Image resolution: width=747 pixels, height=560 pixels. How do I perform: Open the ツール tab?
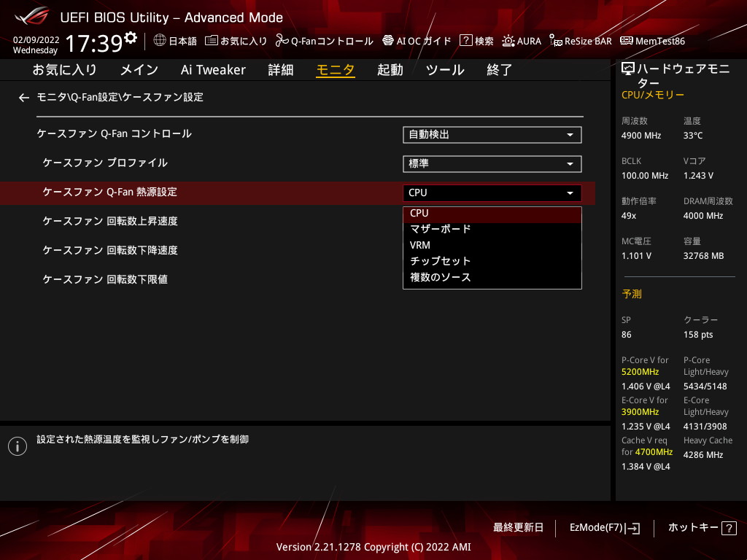(445, 70)
